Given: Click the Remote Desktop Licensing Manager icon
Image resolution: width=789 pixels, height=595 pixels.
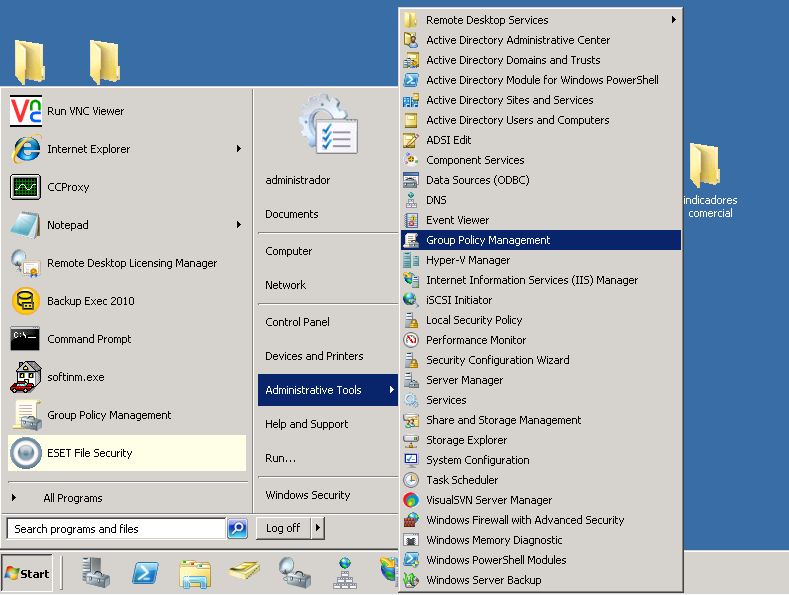Looking at the screenshot, I should tap(26, 263).
